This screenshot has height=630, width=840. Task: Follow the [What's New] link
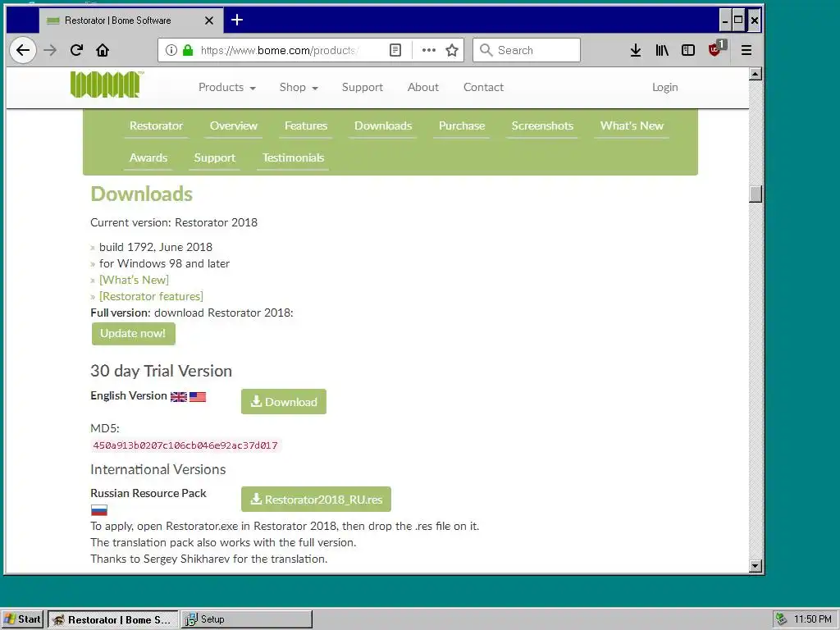click(x=134, y=280)
